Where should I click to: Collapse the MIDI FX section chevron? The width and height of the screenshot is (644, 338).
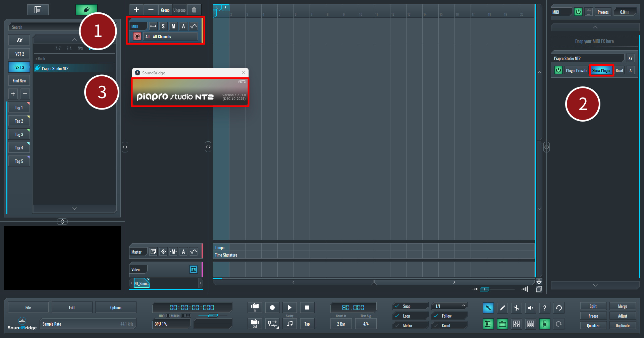pos(595,27)
